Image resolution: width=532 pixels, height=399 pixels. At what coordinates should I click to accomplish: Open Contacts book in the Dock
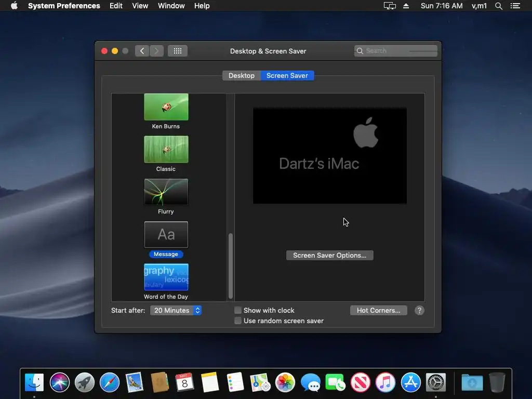160,382
